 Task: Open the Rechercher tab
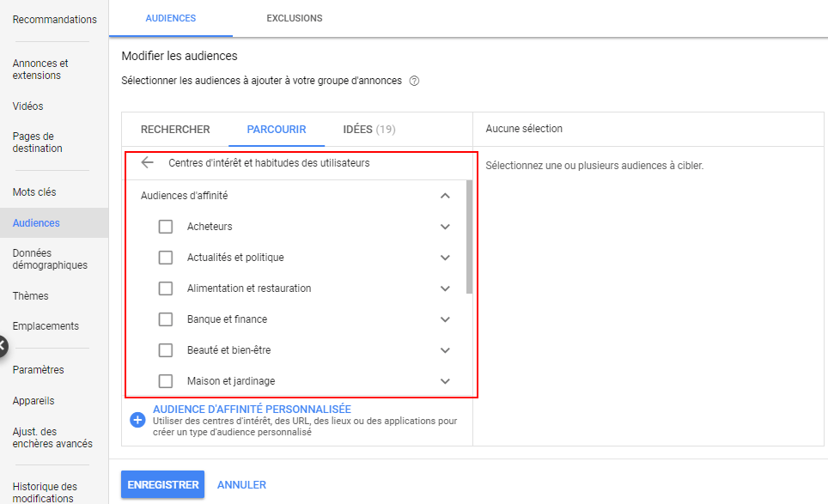175,130
